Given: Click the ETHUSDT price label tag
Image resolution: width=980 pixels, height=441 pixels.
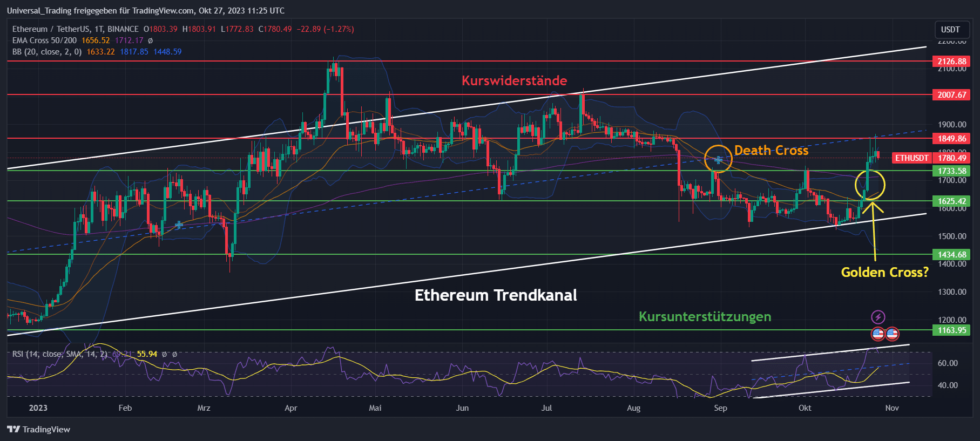Looking at the screenshot, I should [x=911, y=158].
